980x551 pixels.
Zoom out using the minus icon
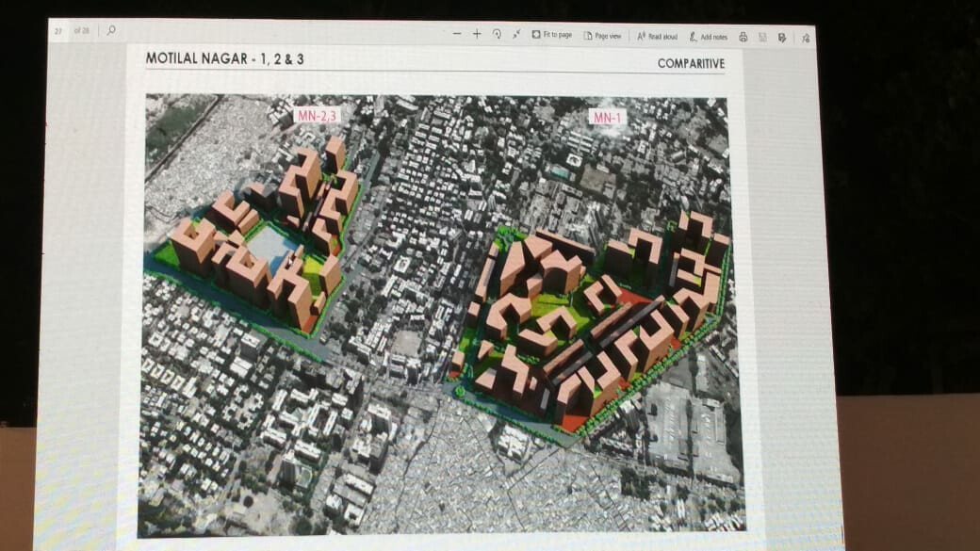coord(457,34)
